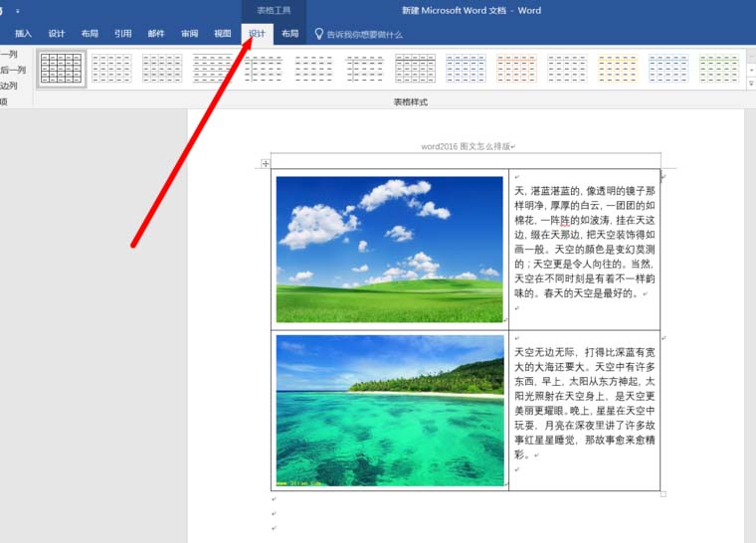Viewport: 756px width, 543px height.
Task: Apply the green-accent grid table style
Action: click(x=719, y=69)
